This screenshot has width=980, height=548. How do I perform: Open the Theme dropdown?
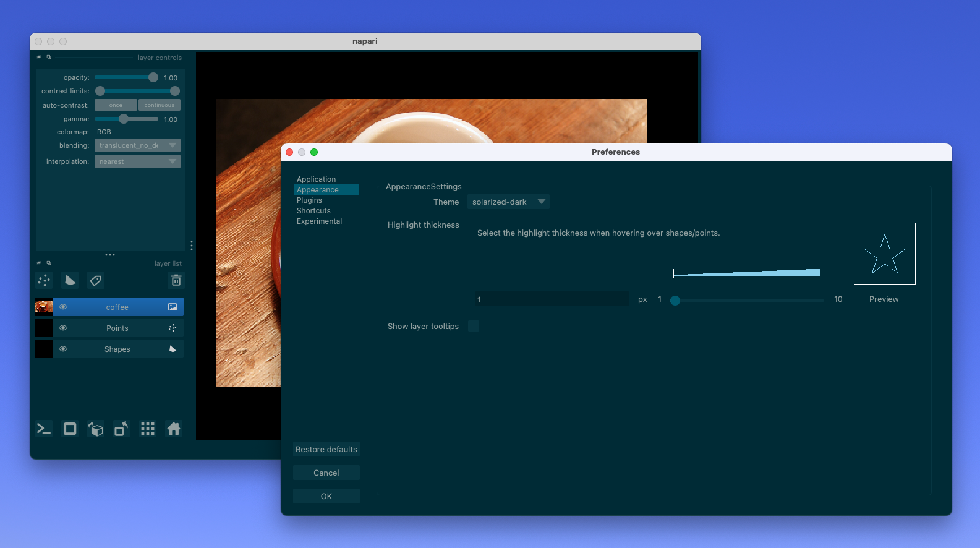[x=508, y=202]
